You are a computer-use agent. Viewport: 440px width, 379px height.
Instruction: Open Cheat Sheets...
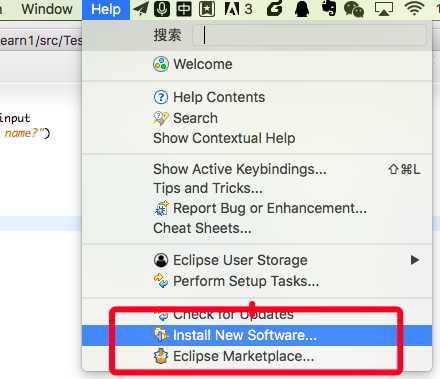pos(257,228)
